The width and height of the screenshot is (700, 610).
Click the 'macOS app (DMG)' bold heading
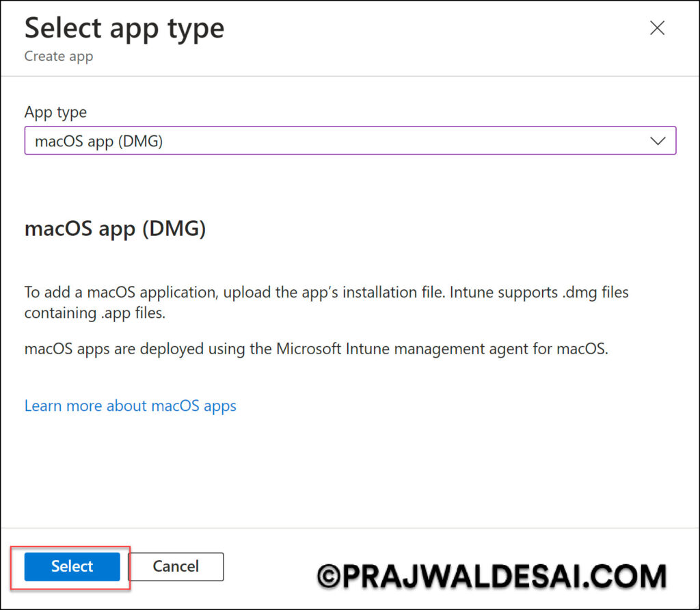coord(115,228)
